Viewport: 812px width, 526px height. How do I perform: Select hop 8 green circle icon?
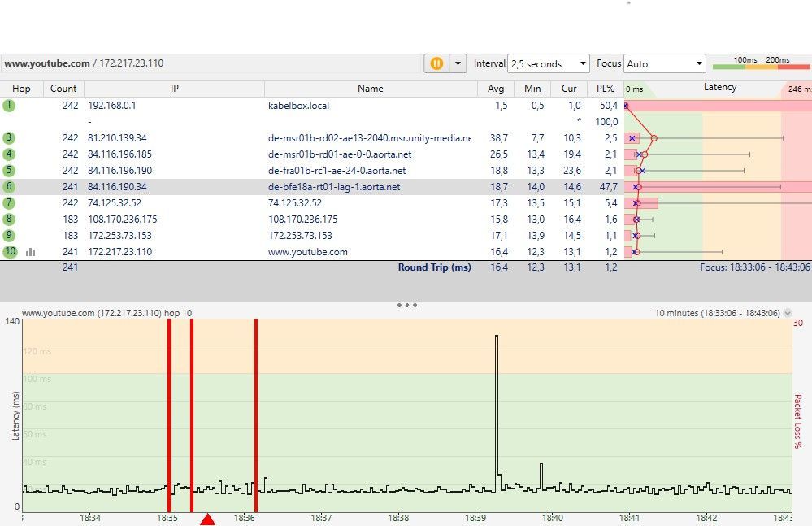coord(9,220)
